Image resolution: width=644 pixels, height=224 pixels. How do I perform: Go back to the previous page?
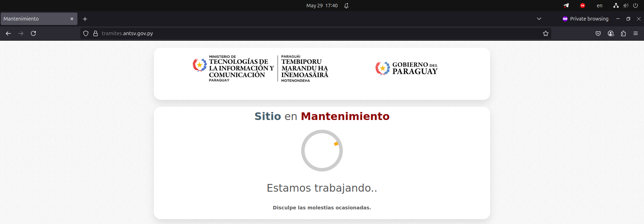pos(8,33)
